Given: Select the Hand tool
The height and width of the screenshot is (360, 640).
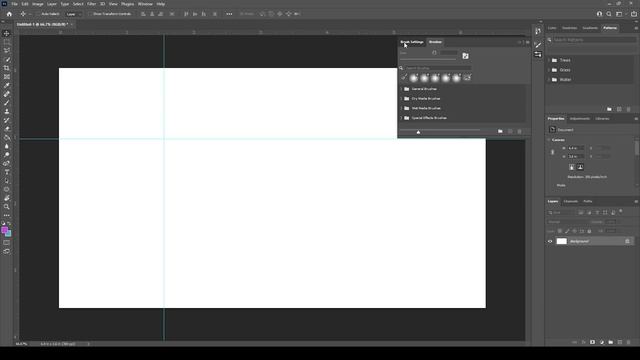Looking at the screenshot, I should tap(7, 198).
